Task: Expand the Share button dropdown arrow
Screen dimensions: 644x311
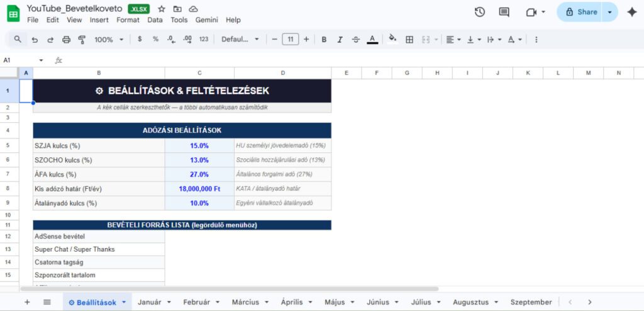Action: [x=609, y=12]
